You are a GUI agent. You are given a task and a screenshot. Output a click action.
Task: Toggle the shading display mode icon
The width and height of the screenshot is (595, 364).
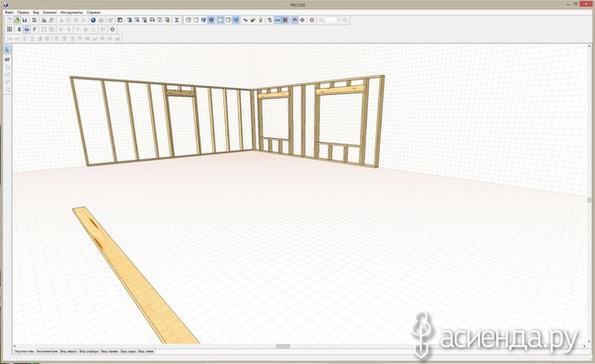[236, 20]
